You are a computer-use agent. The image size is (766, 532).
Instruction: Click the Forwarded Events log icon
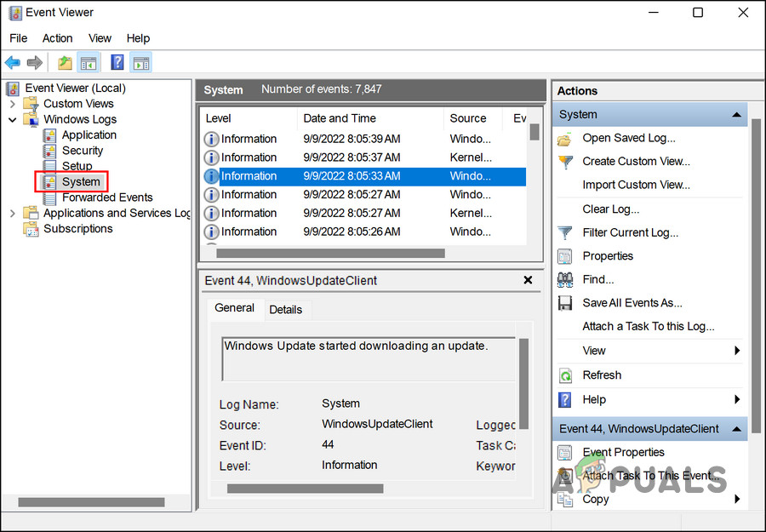pos(49,197)
